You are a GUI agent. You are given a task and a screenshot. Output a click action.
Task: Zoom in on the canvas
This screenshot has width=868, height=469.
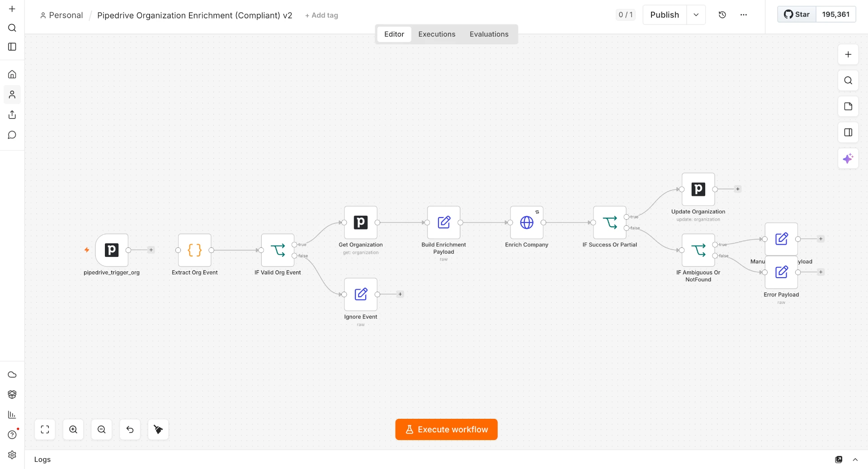[x=73, y=430]
